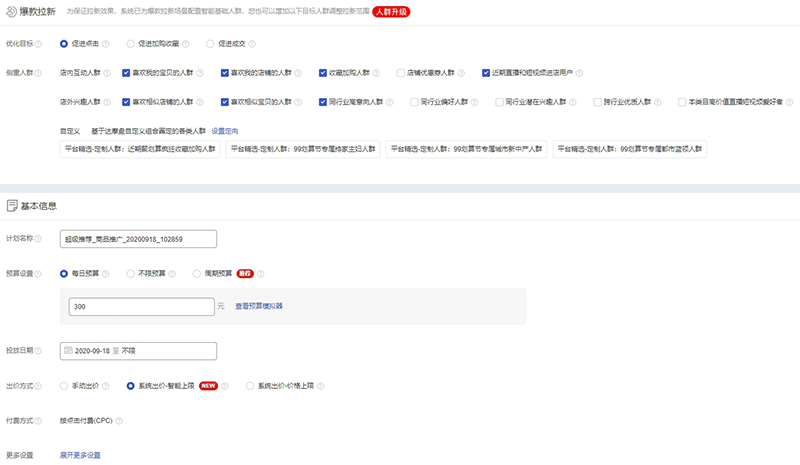
Task: Click the help icon next to 优化目标
Action: 38,44
